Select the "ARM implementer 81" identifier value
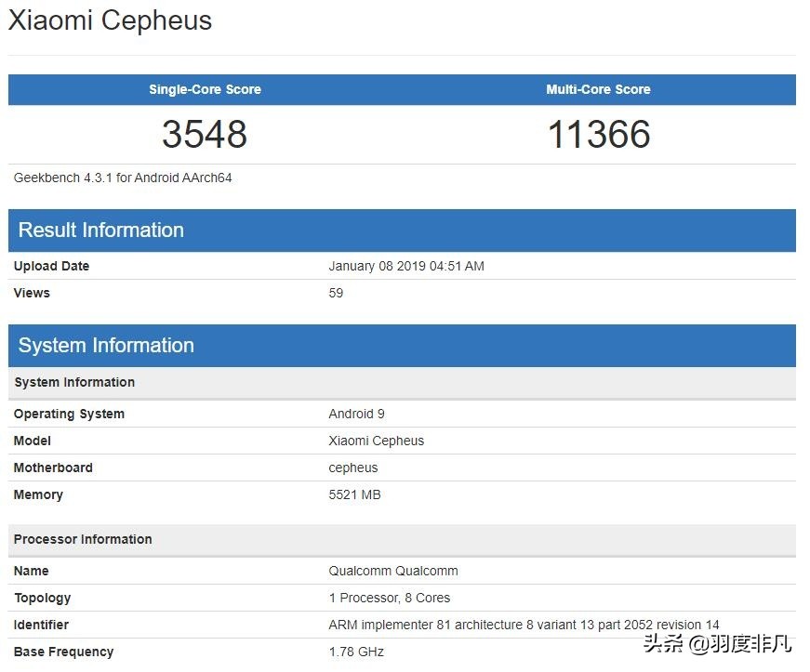Screen dimensions: 810x672 click(x=524, y=625)
